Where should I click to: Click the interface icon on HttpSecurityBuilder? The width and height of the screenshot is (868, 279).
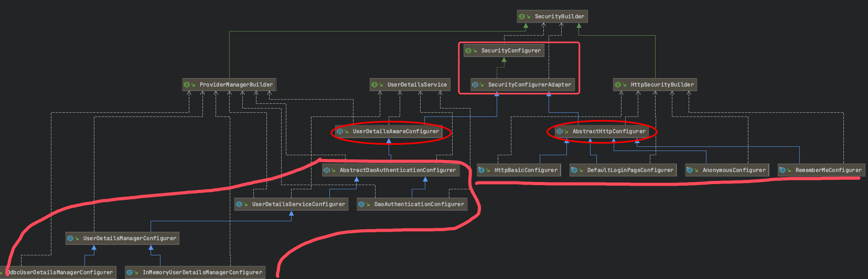(618, 85)
